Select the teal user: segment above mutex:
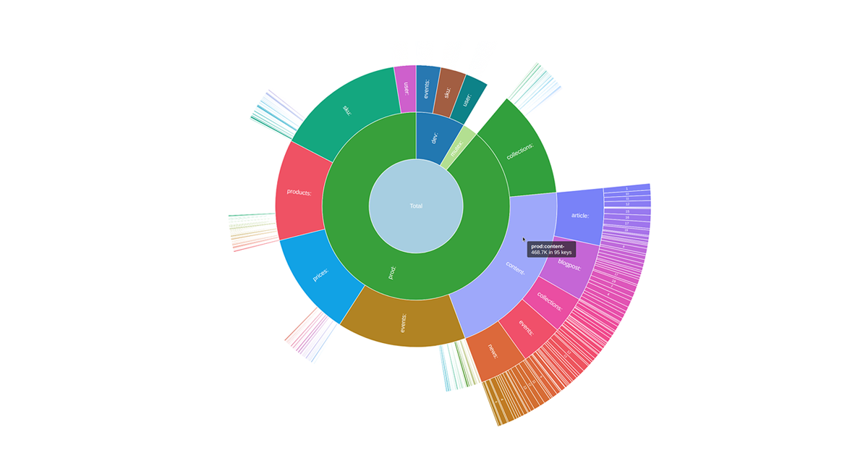The image size is (868, 456). pyautogui.click(x=467, y=98)
